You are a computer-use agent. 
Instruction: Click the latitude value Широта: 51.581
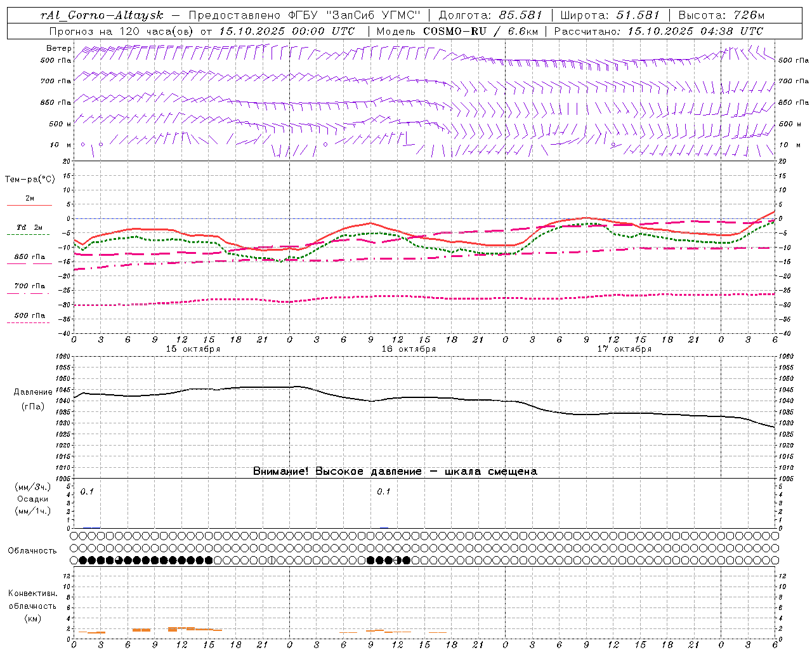click(x=610, y=15)
